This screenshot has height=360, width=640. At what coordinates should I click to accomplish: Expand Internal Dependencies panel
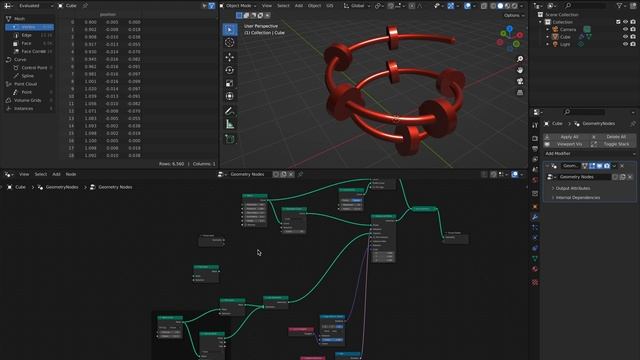point(578,198)
